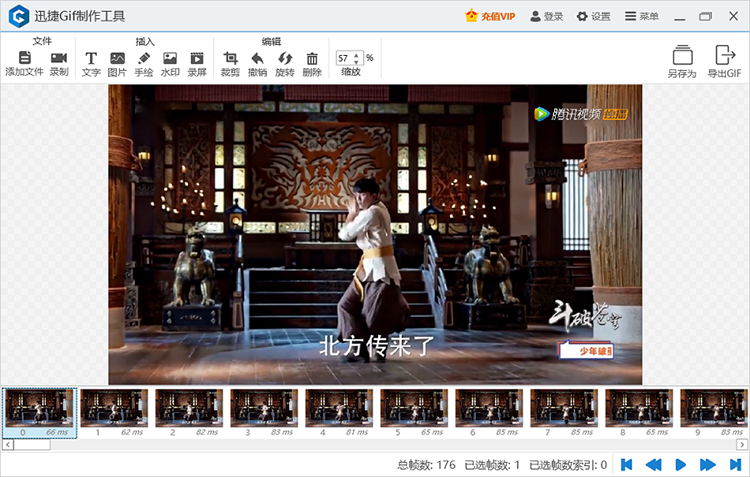Open the 录屏 screen capture tool
Screen dimensions: 750x477
click(196, 59)
